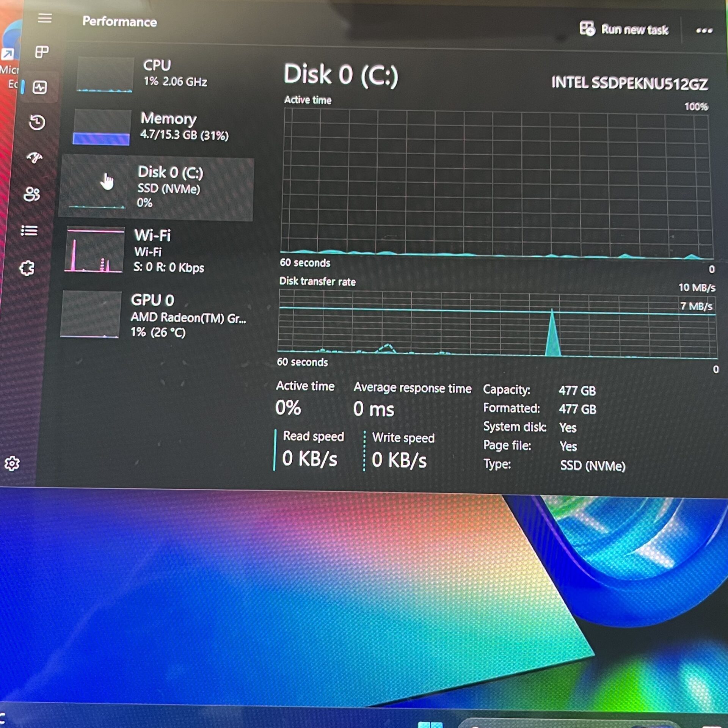Click the Average response time 0 ms value
Image resolution: width=728 pixels, height=728 pixels.
(x=373, y=409)
